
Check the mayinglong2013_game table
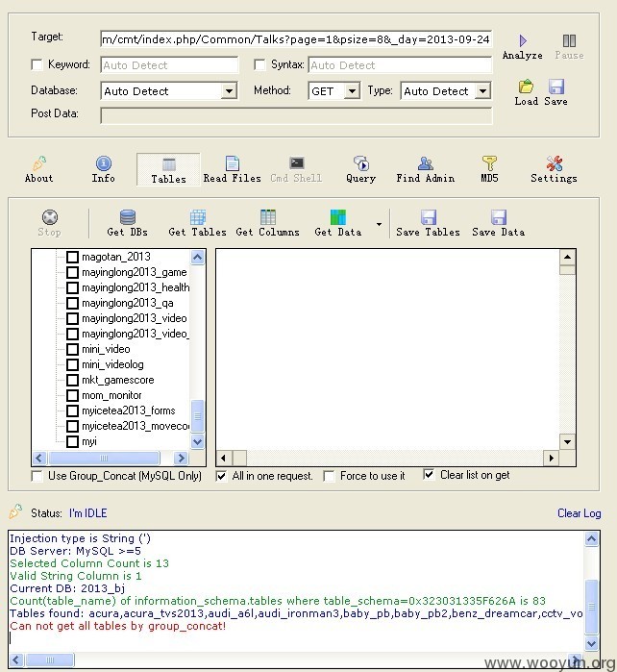[72, 272]
